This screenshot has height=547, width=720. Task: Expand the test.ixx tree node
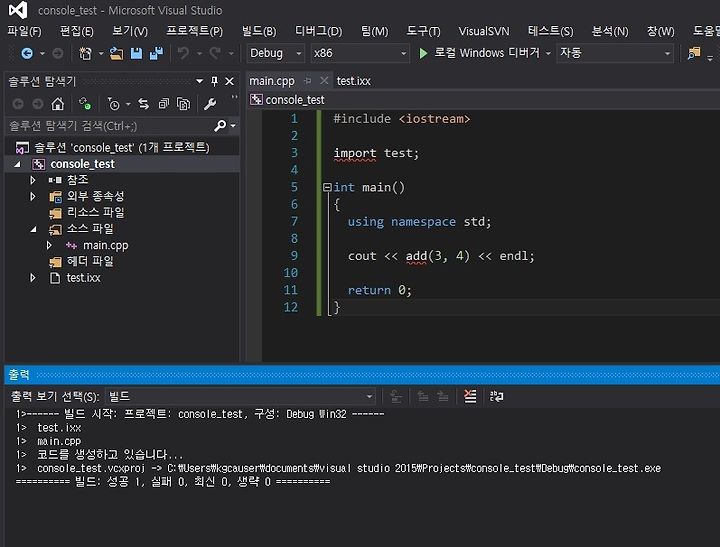click(x=33, y=278)
